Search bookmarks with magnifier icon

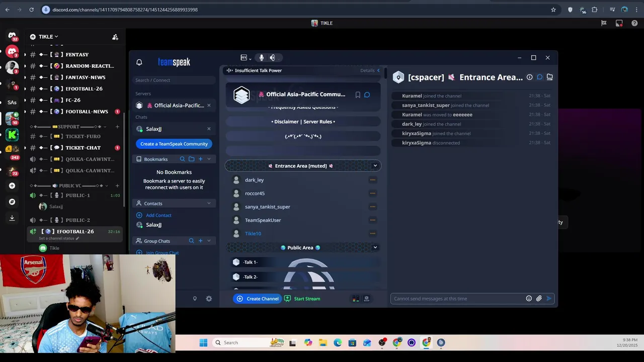coord(183,159)
